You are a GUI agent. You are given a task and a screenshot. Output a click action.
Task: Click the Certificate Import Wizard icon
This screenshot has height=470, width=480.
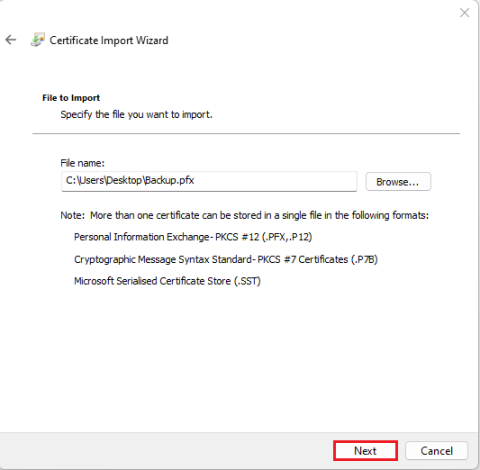[38, 40]
